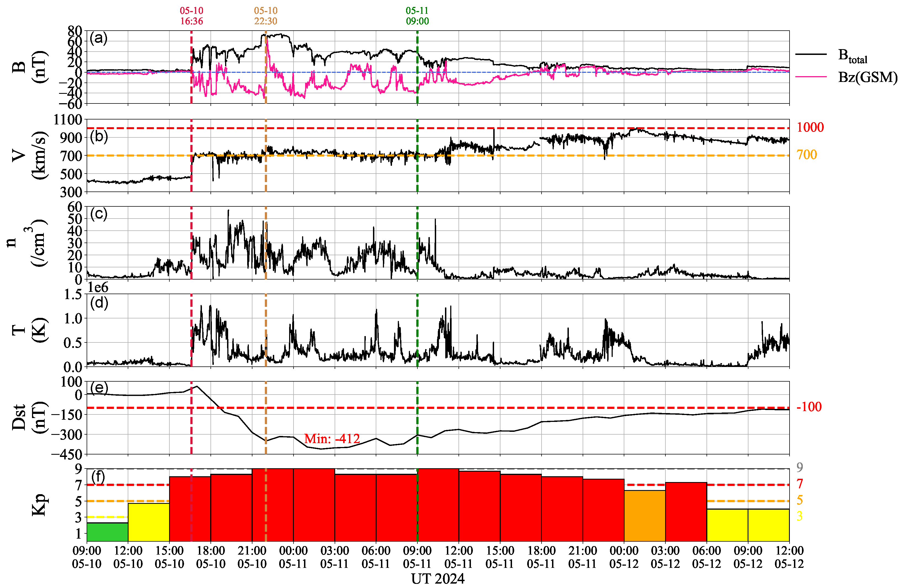Click the red 05-10 16:36 marker label
The height and width of the screenshot is (588, 901).
191,16
